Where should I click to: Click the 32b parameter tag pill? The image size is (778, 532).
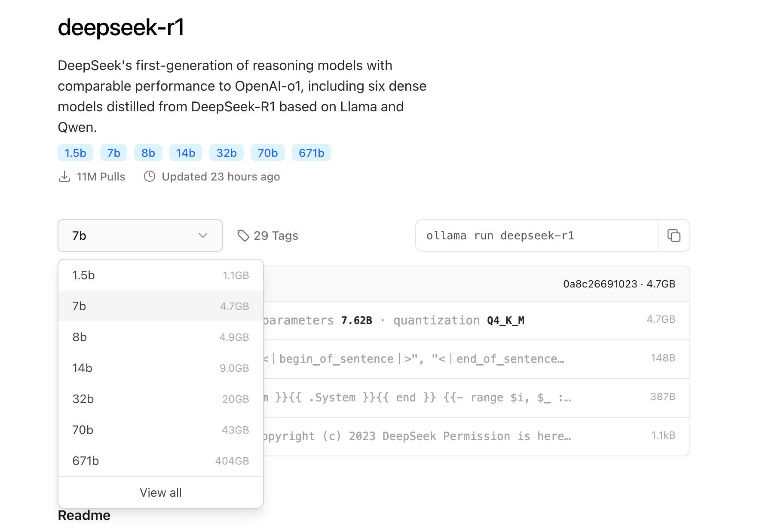[x=226, y=153]
